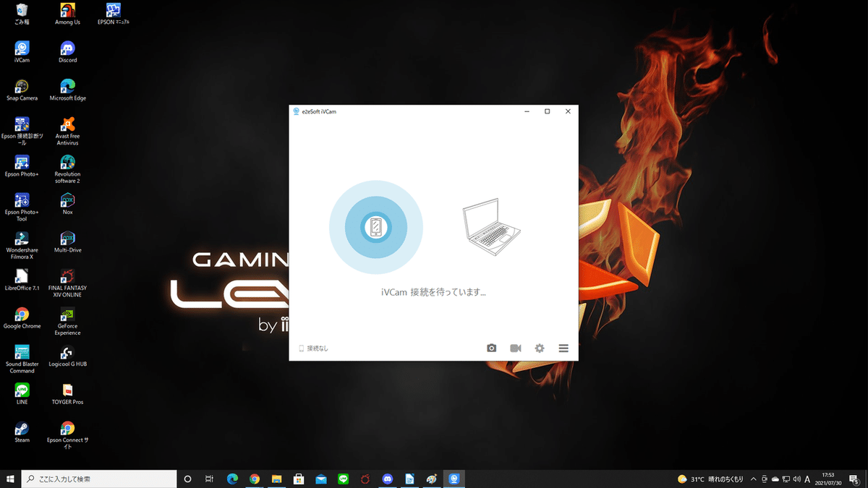Image resolution: width=868 pixels, height=488 pixels.
Task: Select the Microsoft Edge desktop shortcut
Action: 67,90
